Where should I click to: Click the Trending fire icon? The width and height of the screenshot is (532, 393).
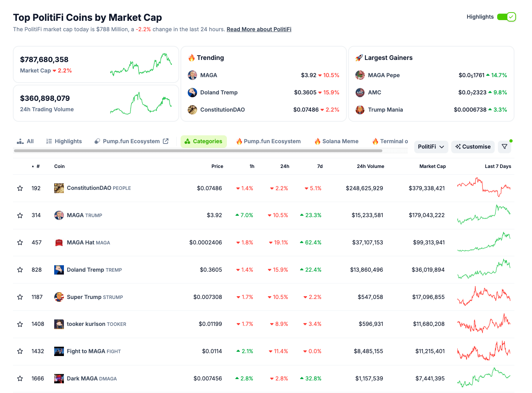click(191, 58)
